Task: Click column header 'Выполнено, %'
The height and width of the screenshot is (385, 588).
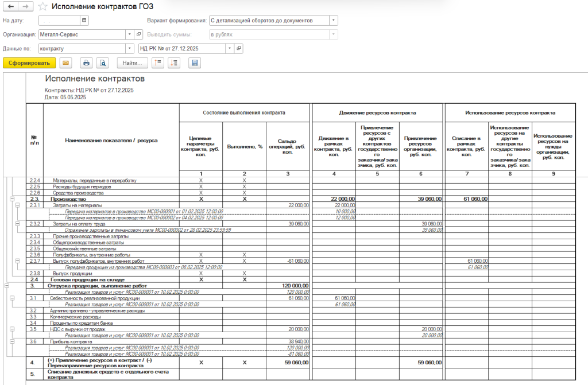Action: click(x=245, y=146)
